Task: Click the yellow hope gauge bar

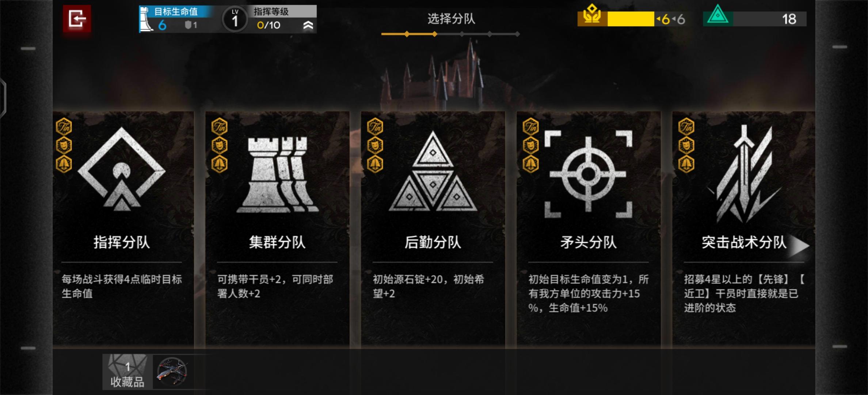Action: pyautogui.click(x=630, y=19)
